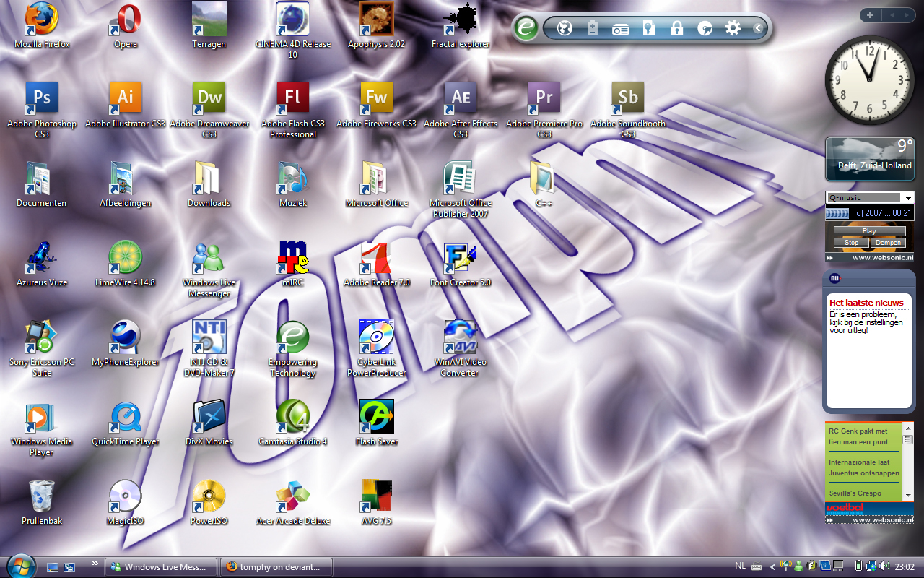Add a gadget with the sidebar plus button

point(870,15)
